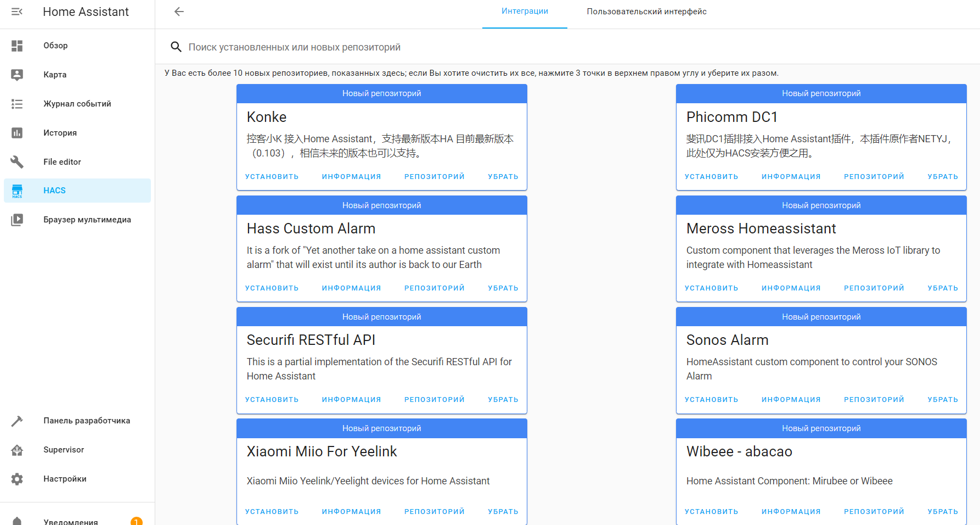Install the Konke repository
The width and height of the screenshot is (980, 525).
[x=272, y=177]
